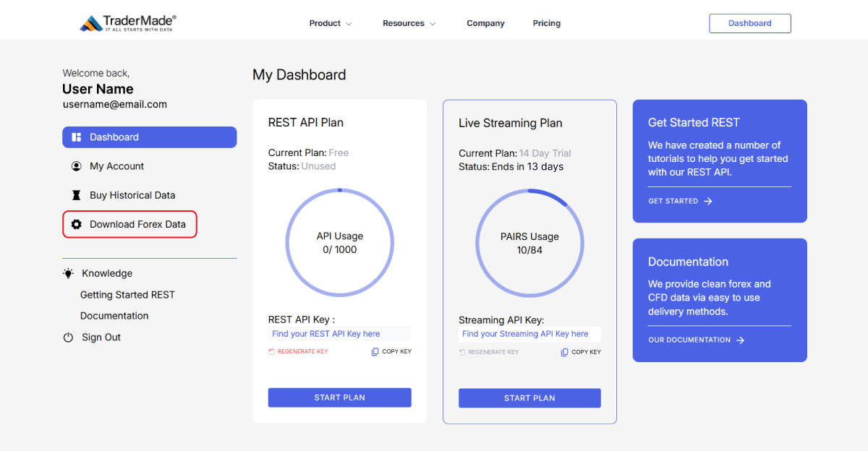
Task: Click the arrow next to OUR DOCUMENTATION
Action: tap(740, 340)
